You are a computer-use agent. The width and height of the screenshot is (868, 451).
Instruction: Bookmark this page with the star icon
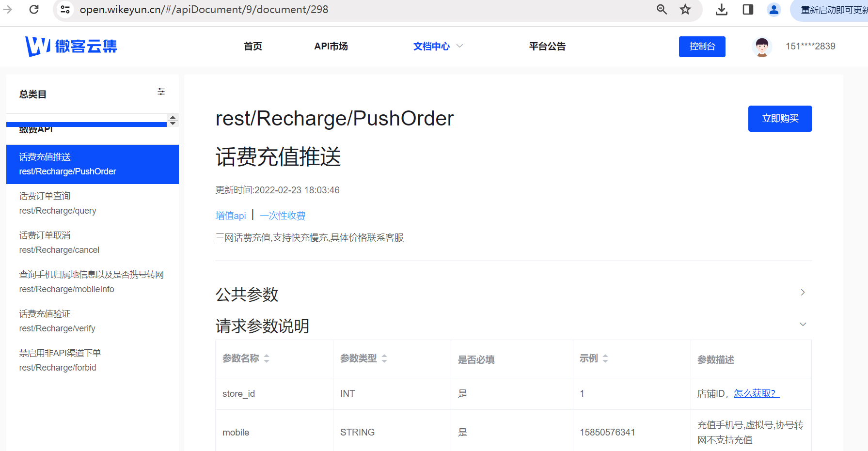tap(685, 9)
